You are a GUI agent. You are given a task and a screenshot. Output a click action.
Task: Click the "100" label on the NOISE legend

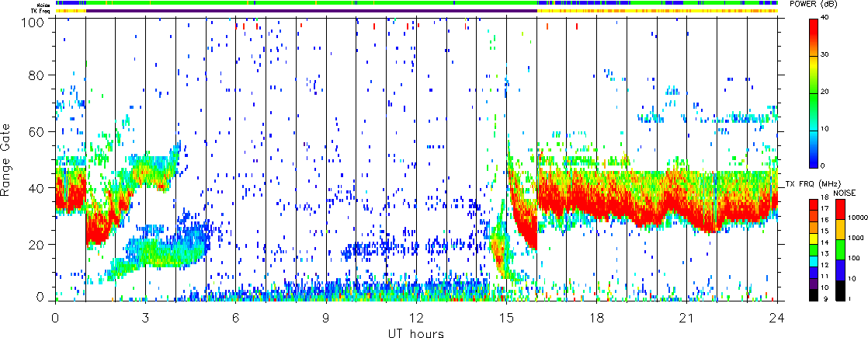854,258
